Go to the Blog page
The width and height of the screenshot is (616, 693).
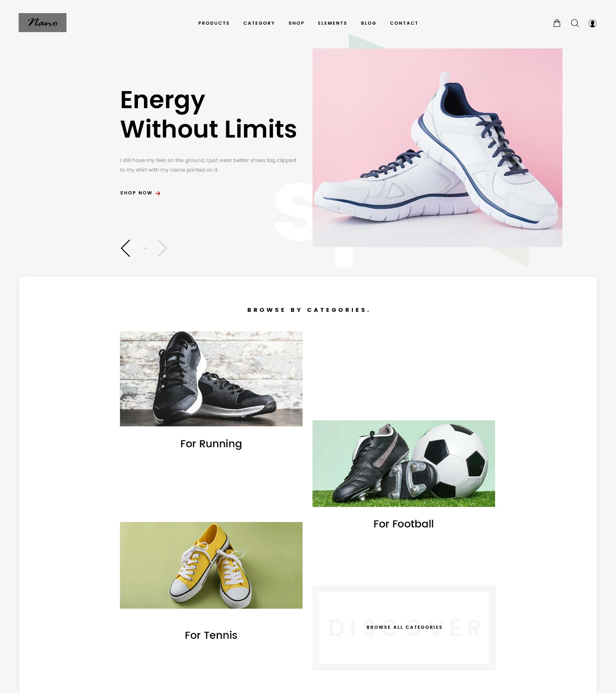[x=368, y=23]
